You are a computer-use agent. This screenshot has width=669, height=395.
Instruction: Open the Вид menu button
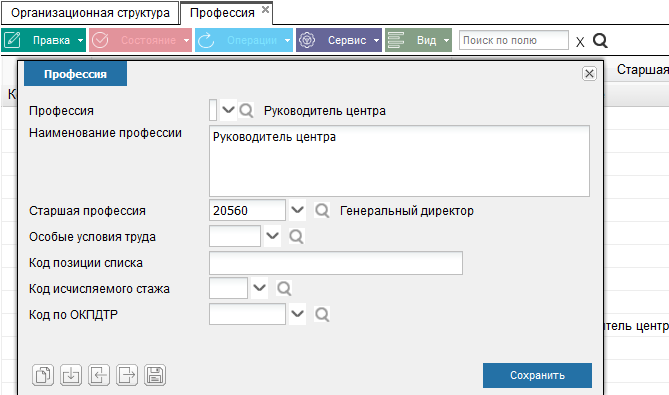coord(418,40)
